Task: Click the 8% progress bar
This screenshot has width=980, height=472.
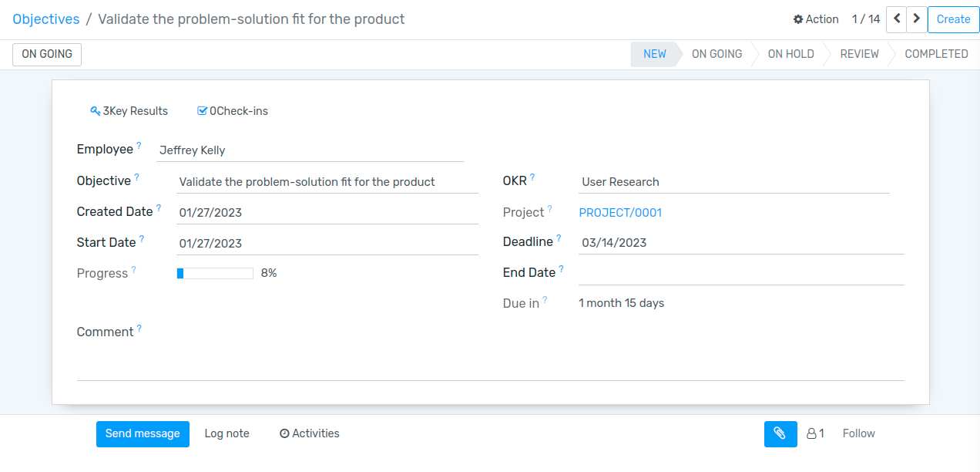Action: (215, 273)
